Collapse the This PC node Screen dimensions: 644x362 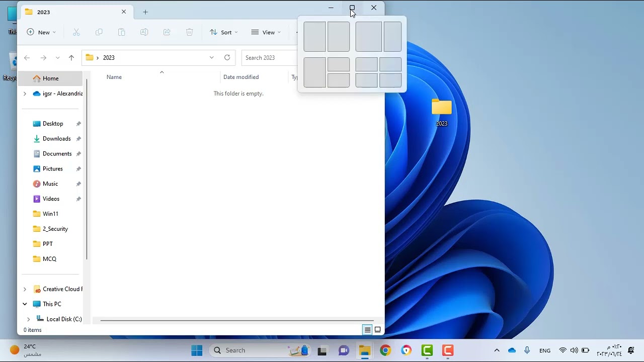click(25, 304)
